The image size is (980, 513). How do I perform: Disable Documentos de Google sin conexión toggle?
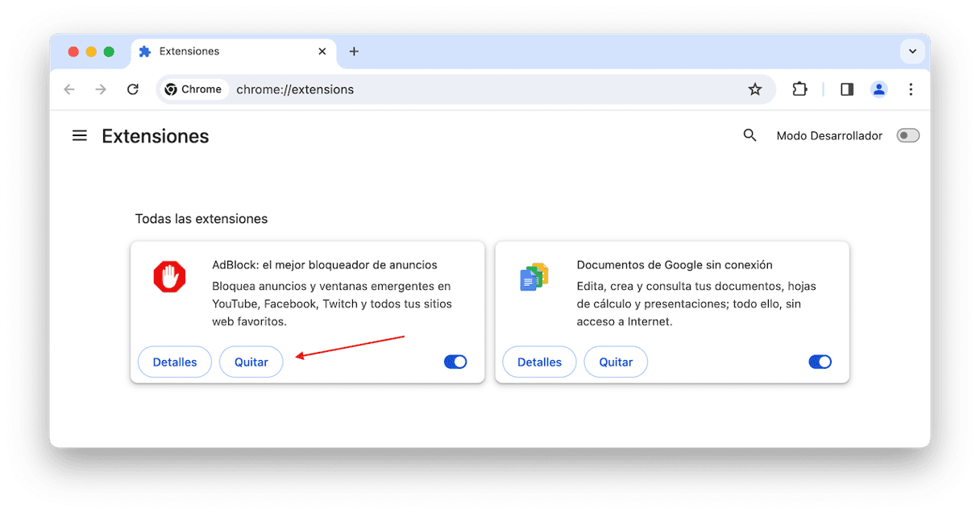pyautogui.click(x=820, y=362)
